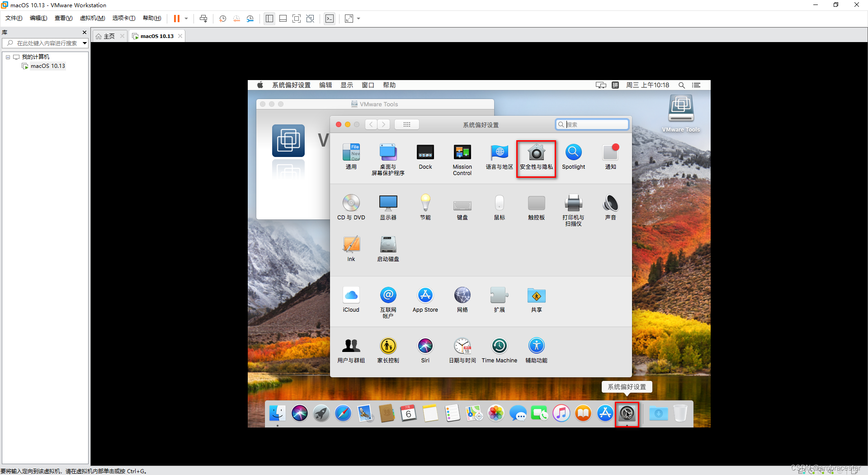The width and height of the screenshot is (868, 475).
Task: Open 共享 preferences
Action: point(537,300)
